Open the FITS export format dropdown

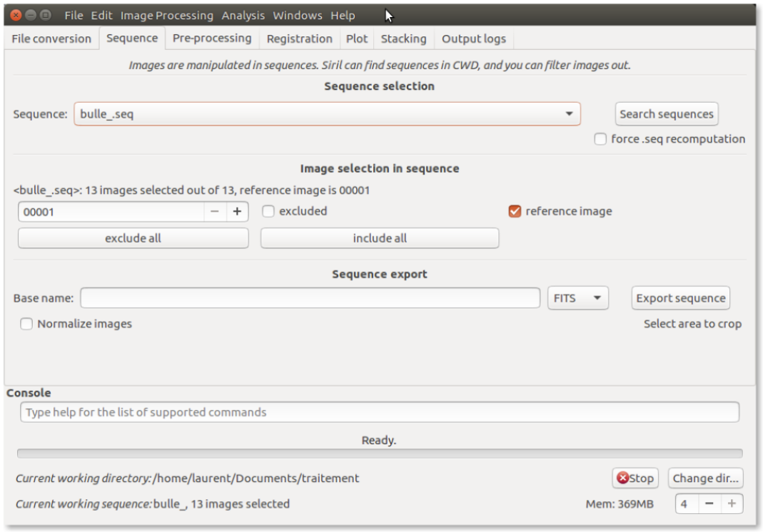coord(577,298)
